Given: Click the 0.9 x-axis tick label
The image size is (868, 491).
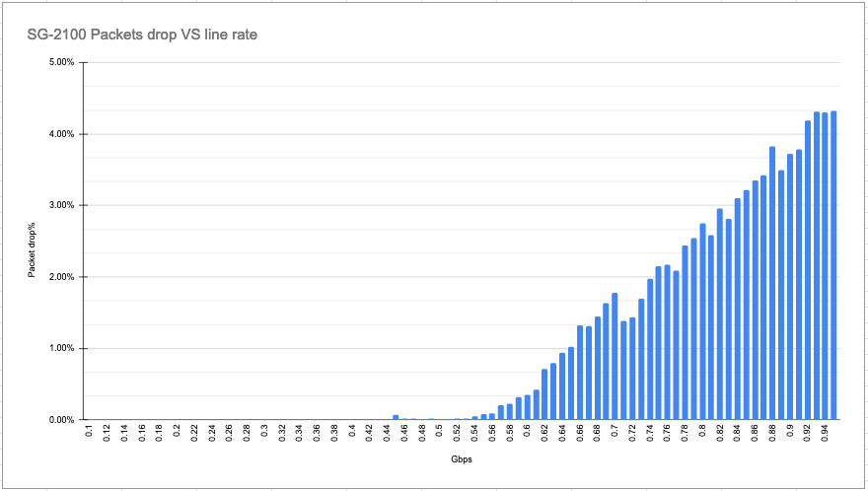Looking at the screenshot, I should 790,430.
